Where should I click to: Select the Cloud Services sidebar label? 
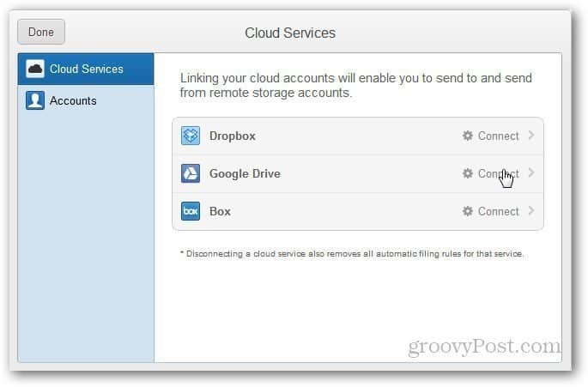(x=86, y=69)
